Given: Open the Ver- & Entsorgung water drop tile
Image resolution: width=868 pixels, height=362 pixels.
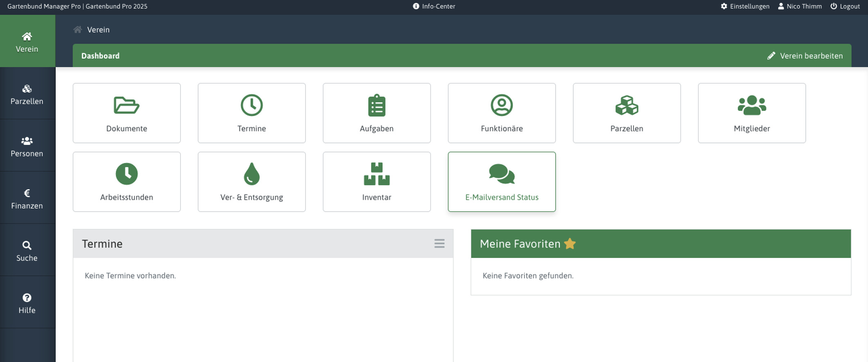Looking at the screenshot, I should click(x=251, y=182).
